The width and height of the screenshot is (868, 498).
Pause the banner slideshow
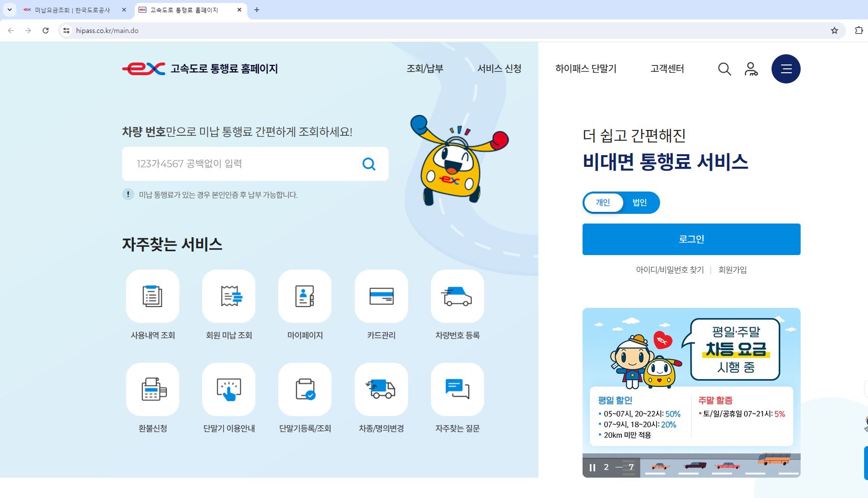point(592,467)
